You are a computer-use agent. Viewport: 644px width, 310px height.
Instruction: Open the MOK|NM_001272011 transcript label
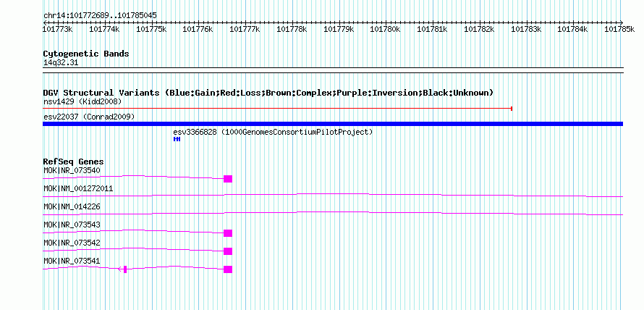[x=78, y=189]
